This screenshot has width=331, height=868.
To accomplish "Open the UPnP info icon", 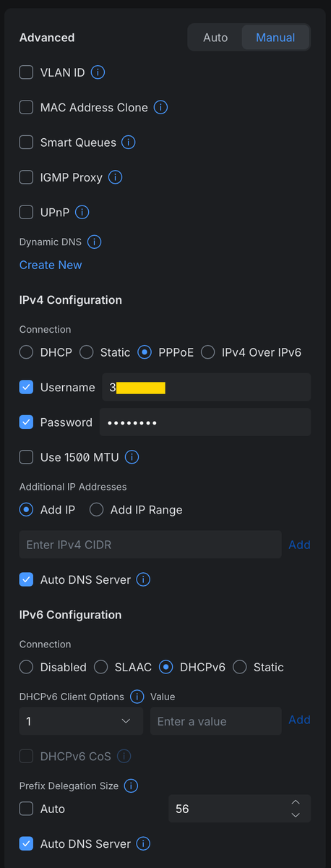I will [82, 212].
